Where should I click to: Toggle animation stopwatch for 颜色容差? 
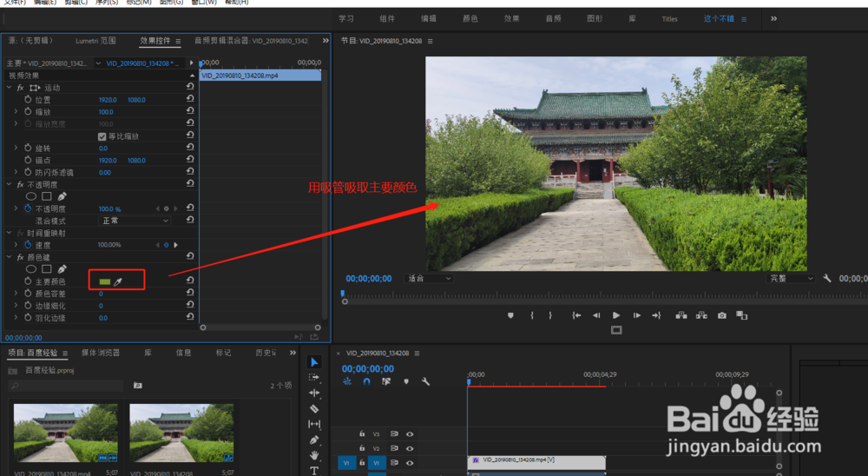coord(28,294)
